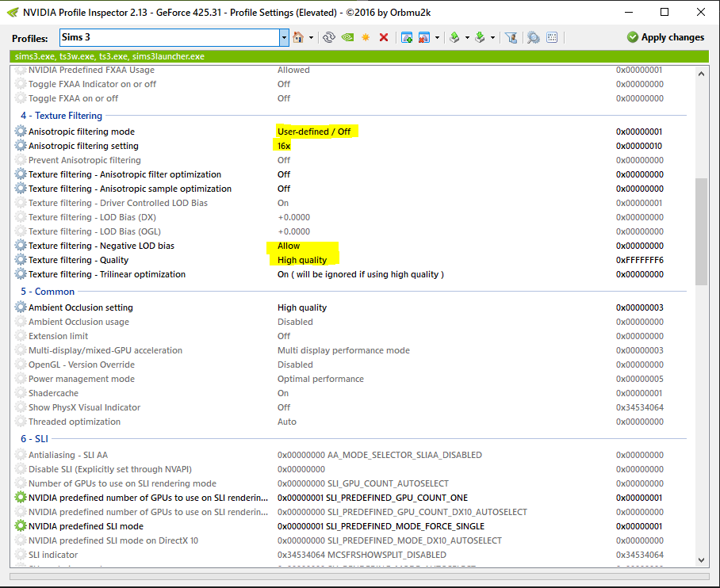Click the remove application from profile icon

pyautogui.click(x=423, y=37)
